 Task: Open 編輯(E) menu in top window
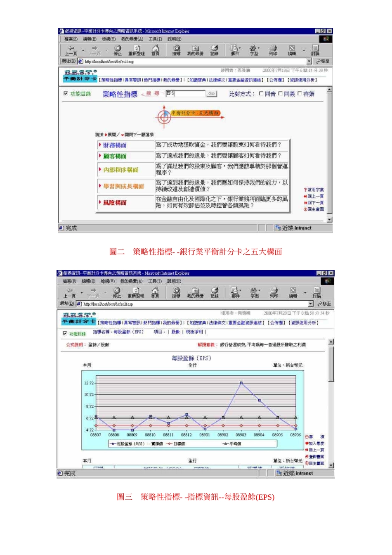(90, 39)
